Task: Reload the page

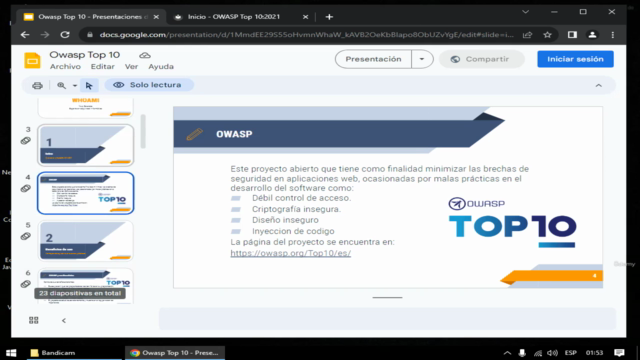Action: click(65, 35)
